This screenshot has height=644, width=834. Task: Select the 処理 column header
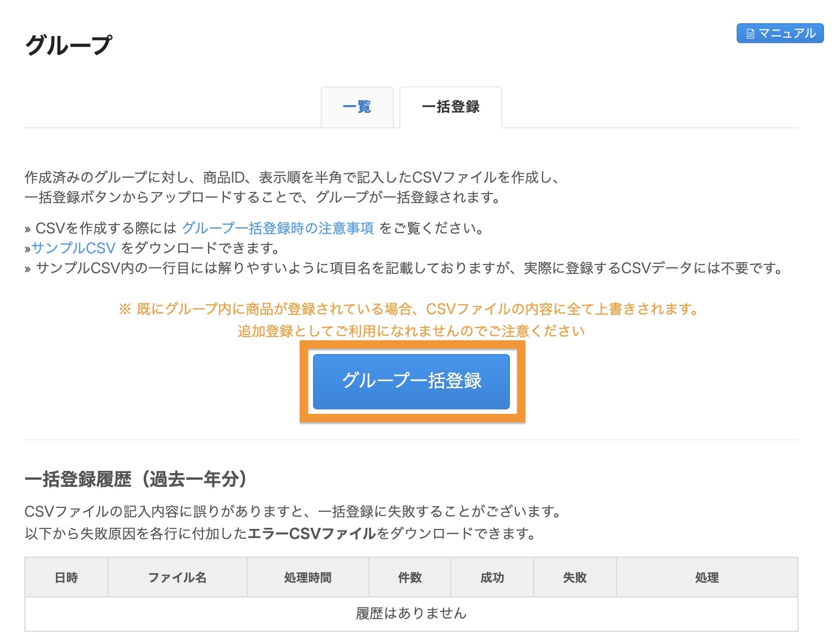(x=706, y=577)
